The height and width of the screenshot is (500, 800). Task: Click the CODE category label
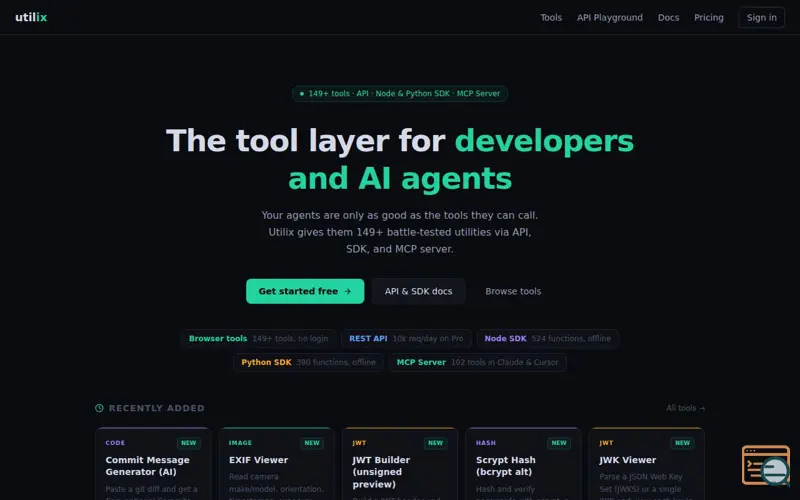tap(115, 443)
